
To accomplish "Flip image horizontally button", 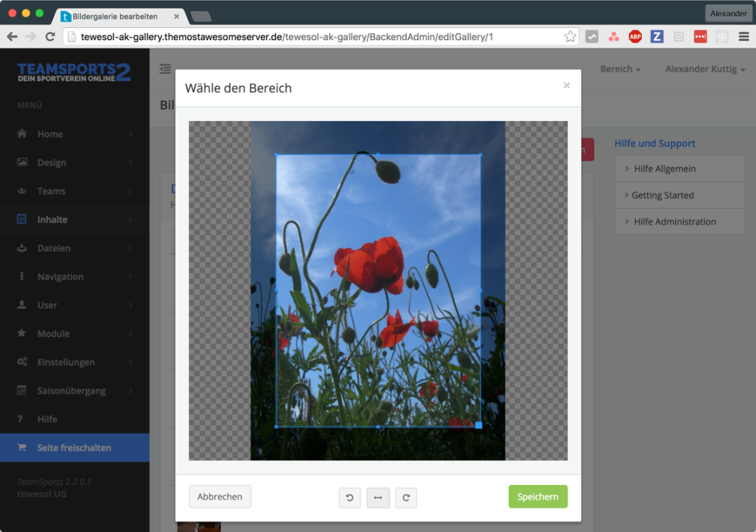I will [x=378, y=497].
